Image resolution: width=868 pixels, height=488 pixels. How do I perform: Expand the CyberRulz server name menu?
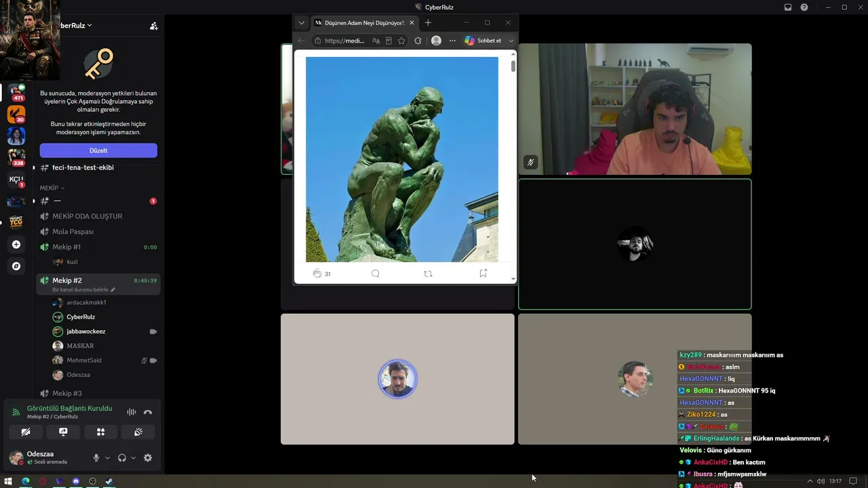tap(77, 26)
